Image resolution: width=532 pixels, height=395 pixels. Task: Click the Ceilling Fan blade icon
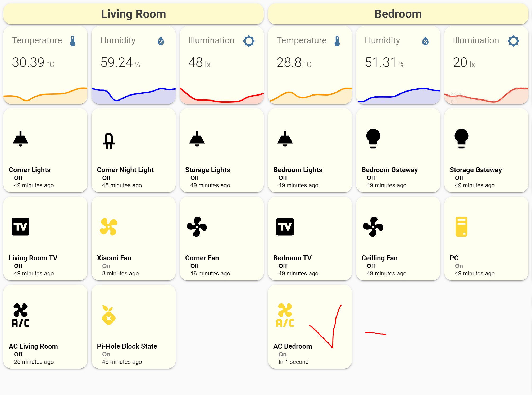[x=373, y=227]
